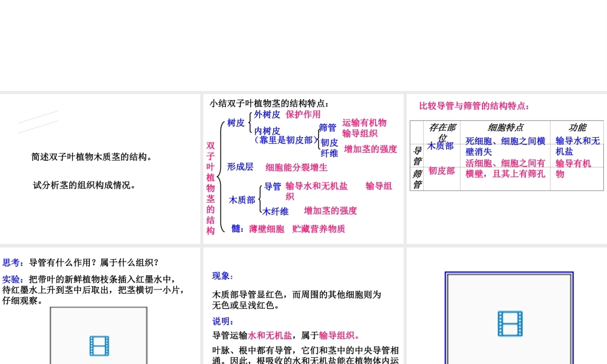The width and height of the screenshot is (607, 364).
Task: Click the 筛管 label in the diagram
Action: pyautogui.click(x=328, y=127)
